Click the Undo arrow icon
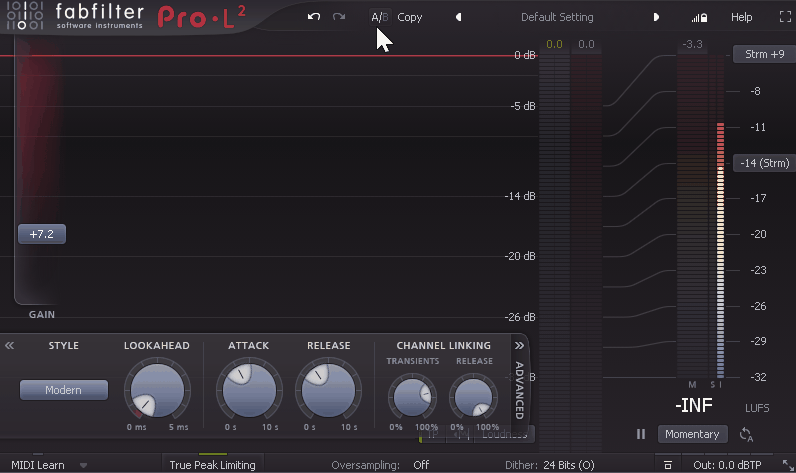This screenshot has height=473, width=796. (x=314, y=17)
